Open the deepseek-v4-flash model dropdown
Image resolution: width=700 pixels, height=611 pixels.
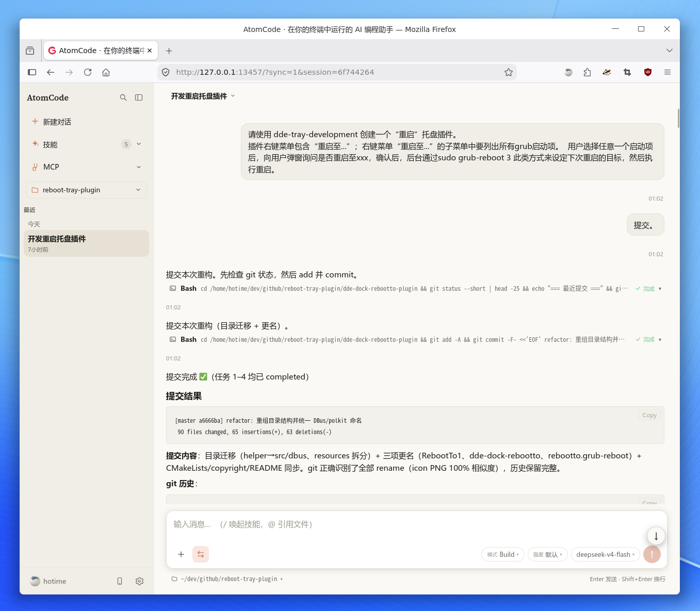606,554
